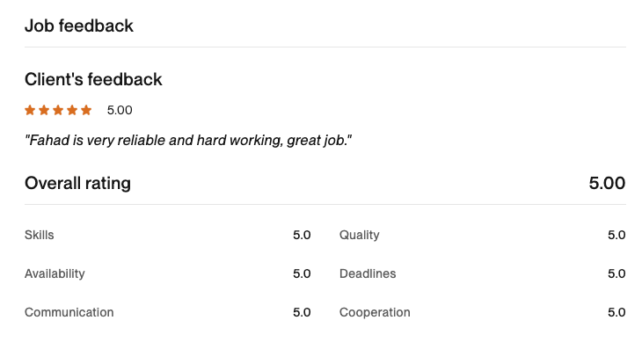The image size is (642, 364).
Task: Click the Client's feedback heading
Action: (x=93, y=79)
